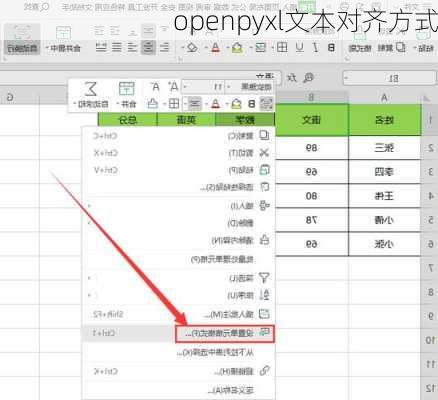Viewport: 438px width, 400px height.
Task: Open the mini toolbar 微软雅黑 font dropdown
Action: click(229, 87)
